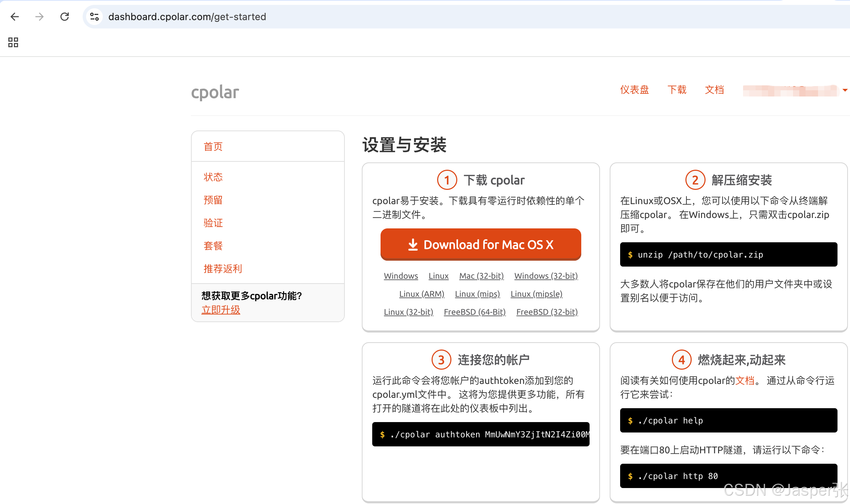Click the 立即升级 upgrade link
Viewport: 850px width, 504px height.
click(x=221, y=310)
